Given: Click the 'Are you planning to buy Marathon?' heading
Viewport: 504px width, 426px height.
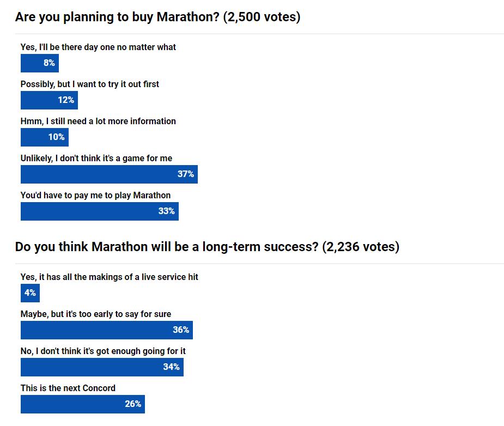Looking at the screenshot, I should (157, 17).
